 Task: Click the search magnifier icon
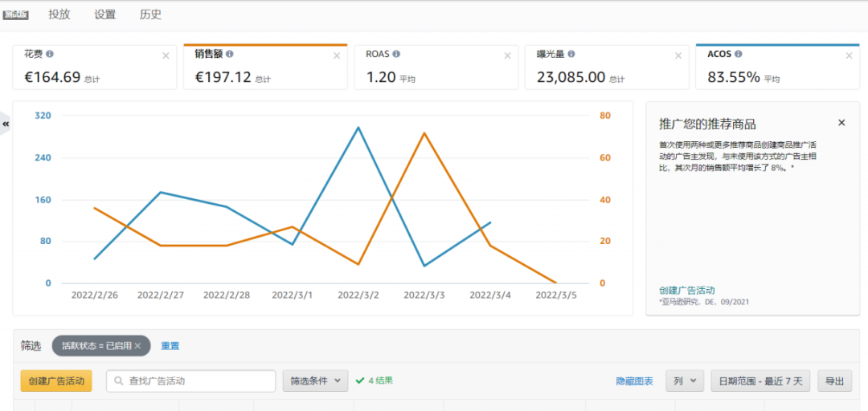pos(118,380)
